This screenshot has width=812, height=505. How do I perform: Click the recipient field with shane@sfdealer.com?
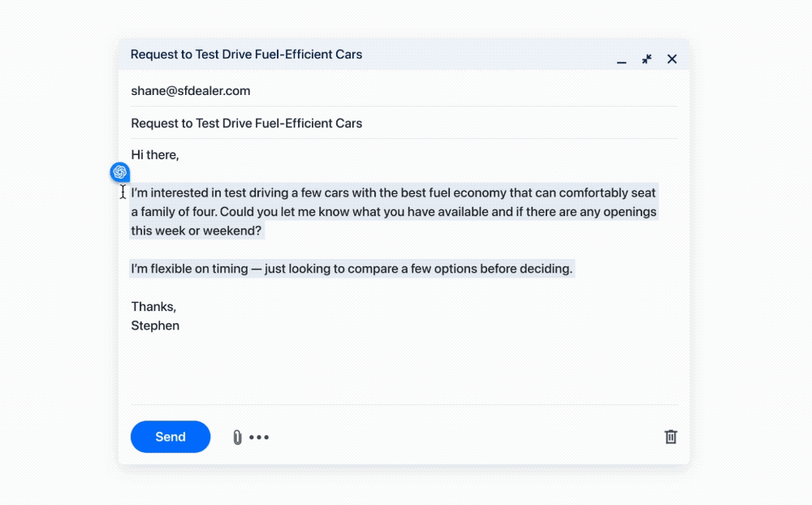[191, 91]
